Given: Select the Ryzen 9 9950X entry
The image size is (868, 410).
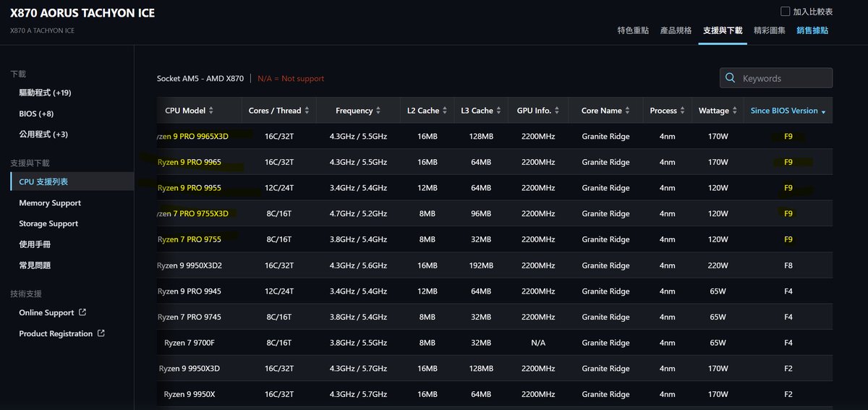Looking at the screenshot, I should [x=190, y=394].
